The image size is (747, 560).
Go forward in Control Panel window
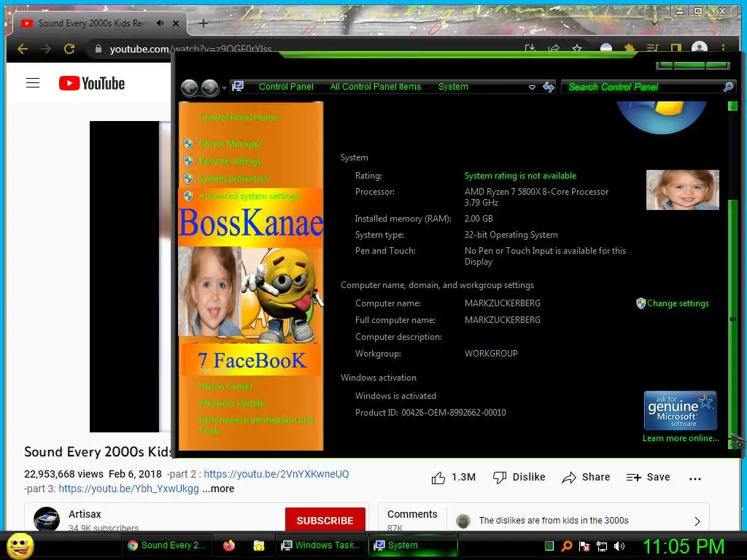click(209, 87)
